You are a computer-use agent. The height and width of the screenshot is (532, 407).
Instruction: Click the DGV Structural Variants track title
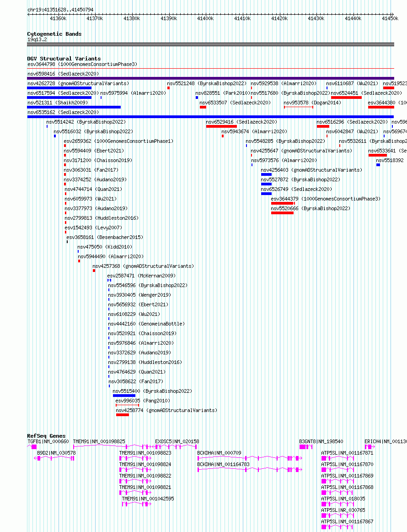64,59
